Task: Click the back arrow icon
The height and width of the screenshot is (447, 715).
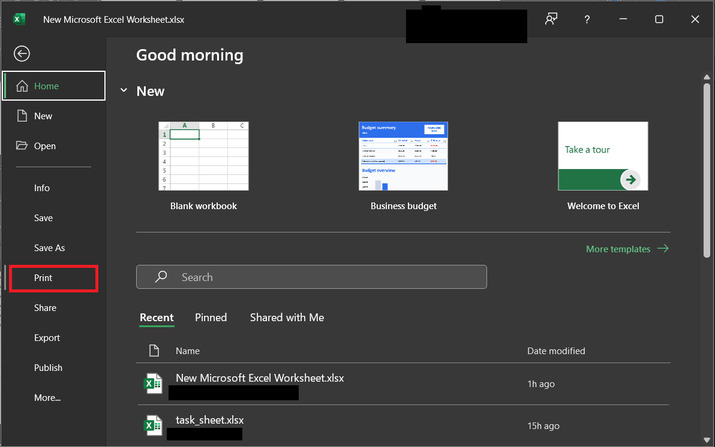Action: click(22, 54)
